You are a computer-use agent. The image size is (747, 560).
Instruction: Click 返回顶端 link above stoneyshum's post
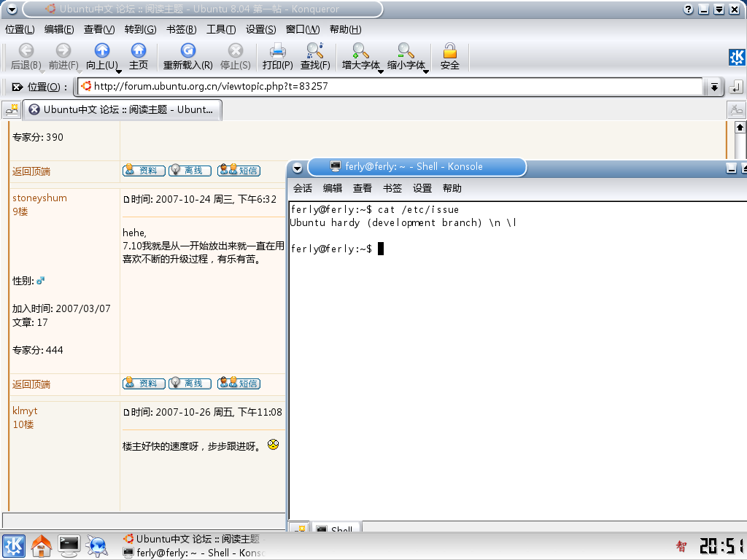[31, 171]
